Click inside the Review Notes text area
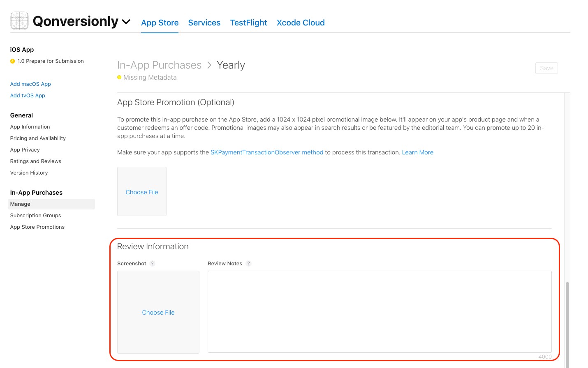588x368 pixels. pos(380,311)
